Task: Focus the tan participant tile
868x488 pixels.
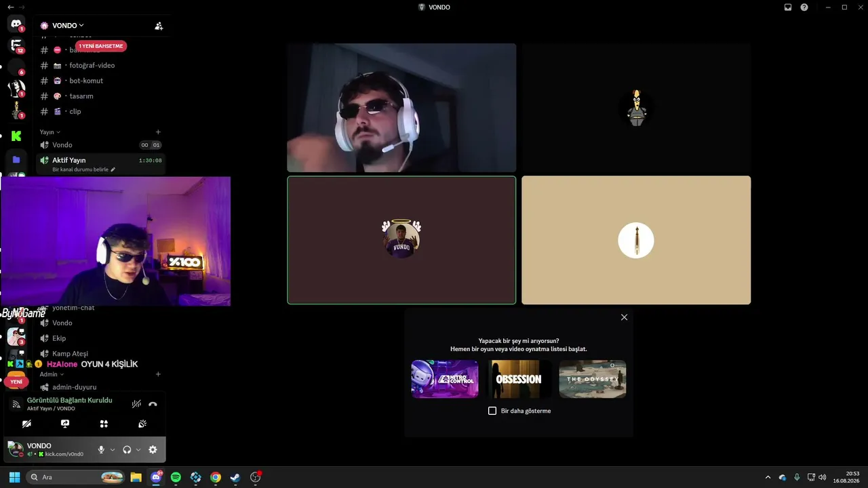Action: [x=636, y=240]
